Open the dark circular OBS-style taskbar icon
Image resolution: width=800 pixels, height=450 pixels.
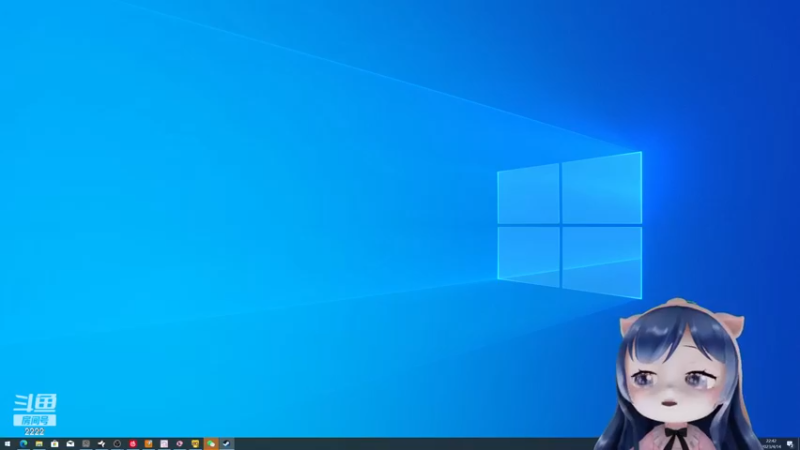117,444
